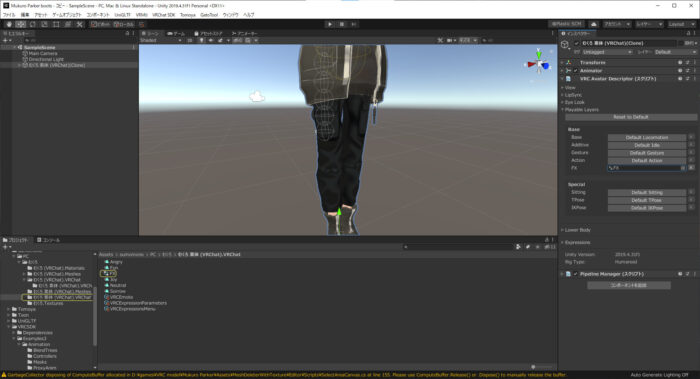The height and width of the screenshot is (379, 700).
Task: Switch to the Console tab
Action: [x=49, y=240]
